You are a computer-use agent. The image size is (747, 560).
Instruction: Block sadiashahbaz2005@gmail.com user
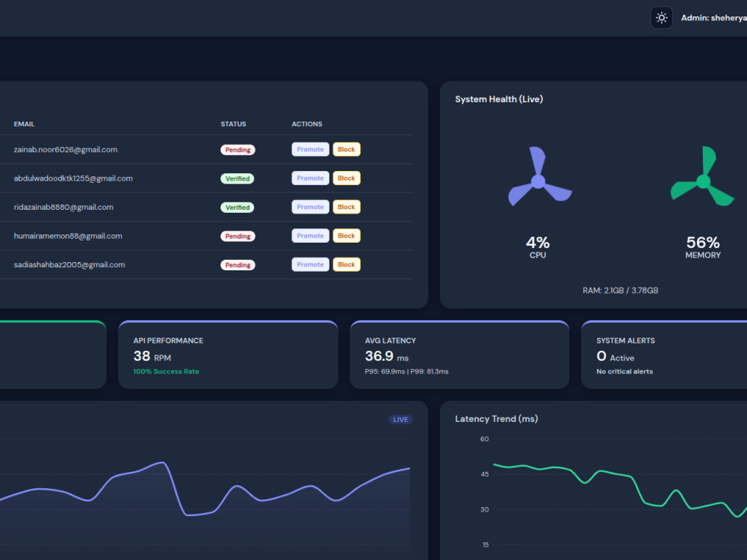pyautogui.click(x=347, y=265)
